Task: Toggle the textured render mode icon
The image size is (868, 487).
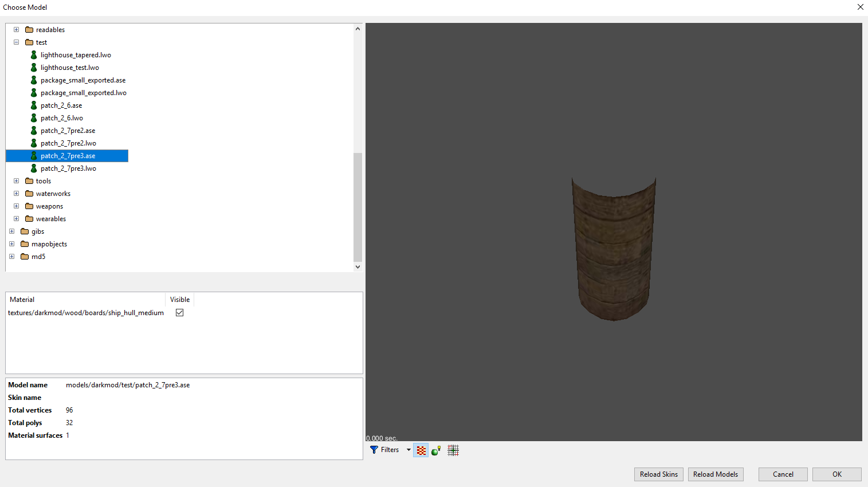Action: [421, 450]
